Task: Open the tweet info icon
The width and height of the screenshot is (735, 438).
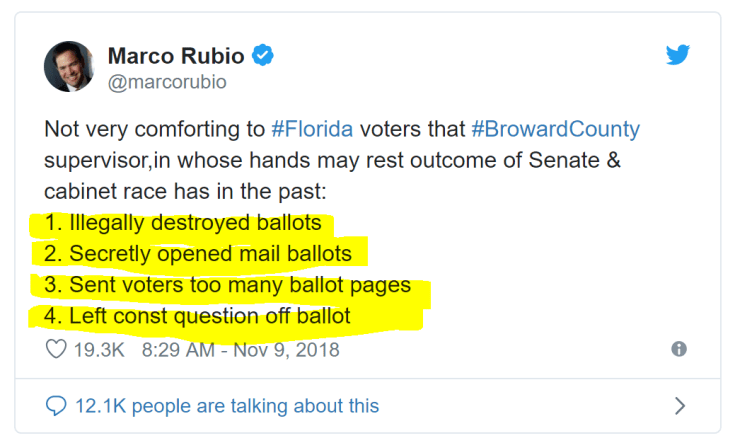Action: (679, 349)
